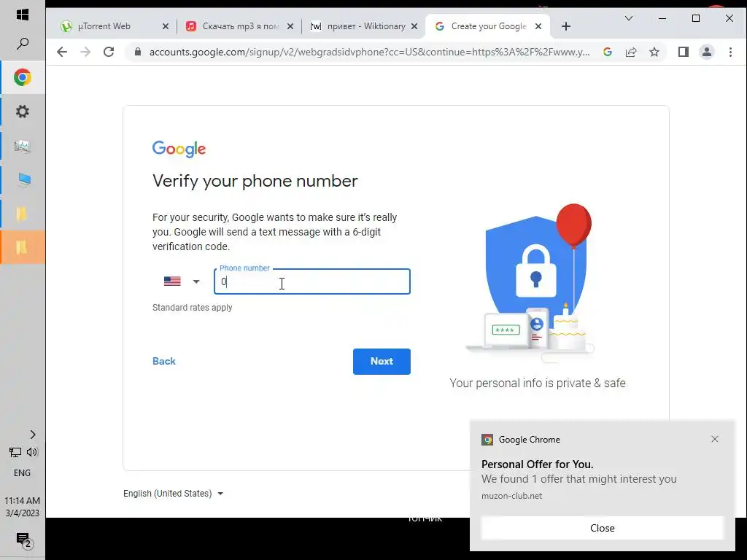Show hidden tray icons chevron

pos(32,435)
